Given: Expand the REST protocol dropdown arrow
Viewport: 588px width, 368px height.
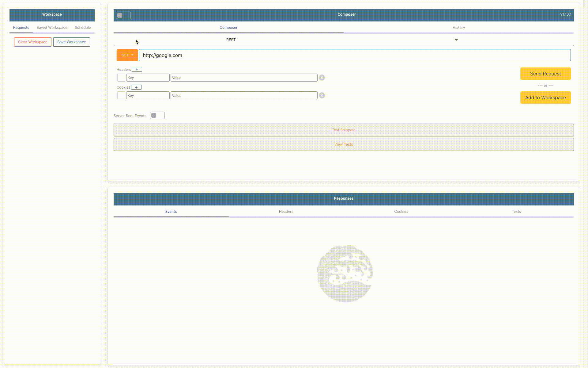Looking at the screenshot, I should [456, 40].
